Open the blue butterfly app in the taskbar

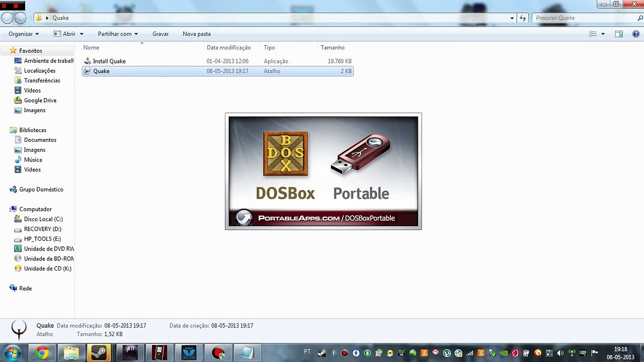[188, 353]
